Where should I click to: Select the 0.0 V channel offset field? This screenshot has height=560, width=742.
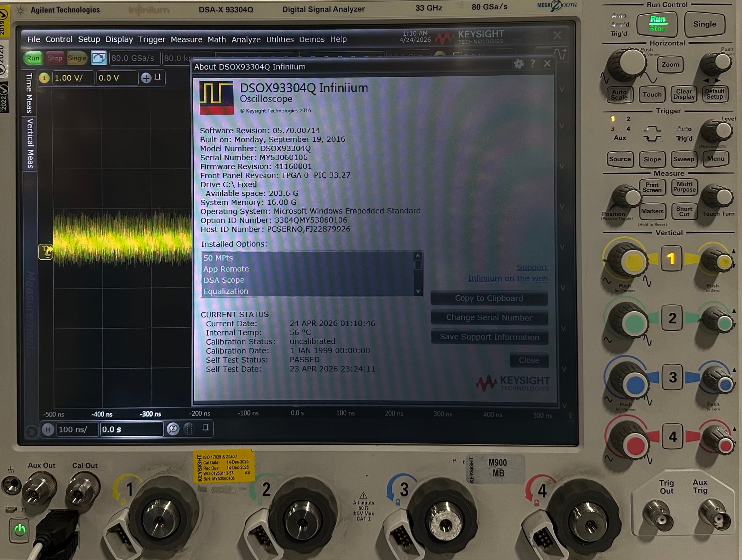pos(117,78)
